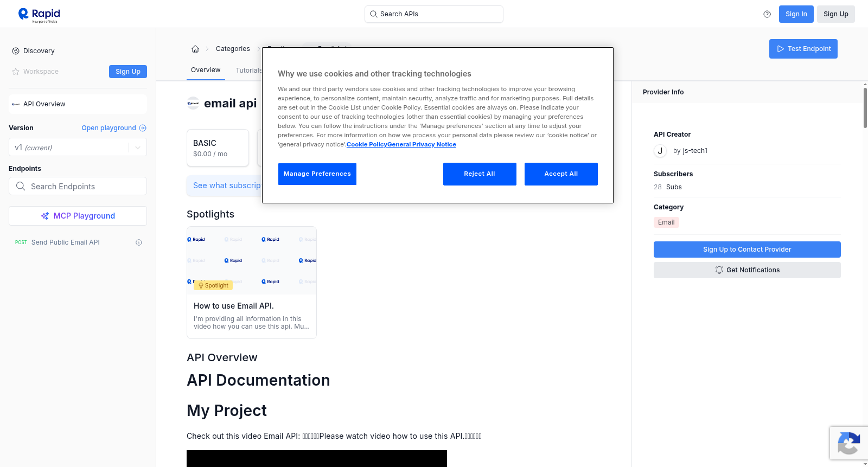Click the Email category tag
868x467 pixels.
666,222
